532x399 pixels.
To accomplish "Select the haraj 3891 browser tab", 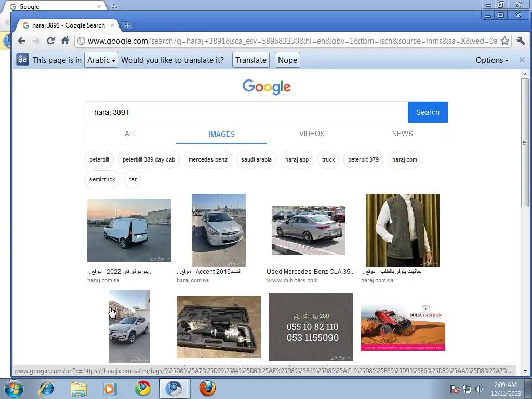I will point(68,25).
